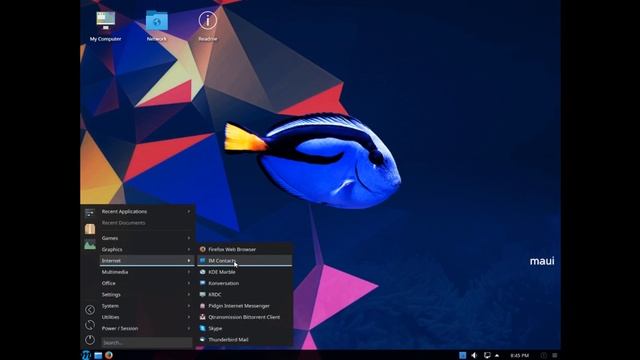Click the Konversation chat icon
Screen dimensions: 640x360
coord(202,283)
